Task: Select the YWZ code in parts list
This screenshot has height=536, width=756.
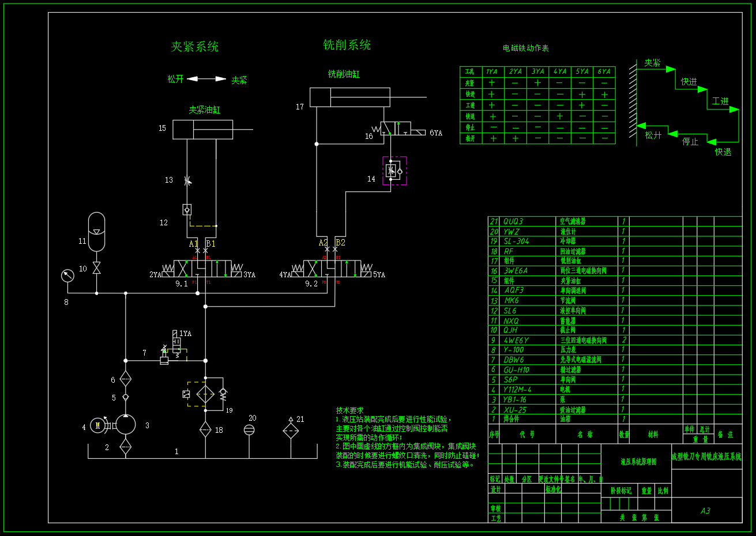Action: 511,232
